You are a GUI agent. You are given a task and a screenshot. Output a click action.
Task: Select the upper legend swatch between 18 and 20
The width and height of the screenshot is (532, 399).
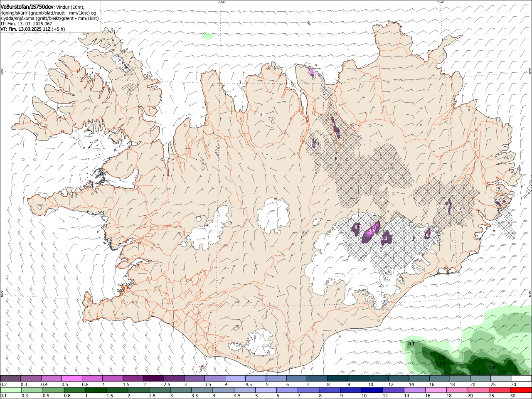coord(459,379)
